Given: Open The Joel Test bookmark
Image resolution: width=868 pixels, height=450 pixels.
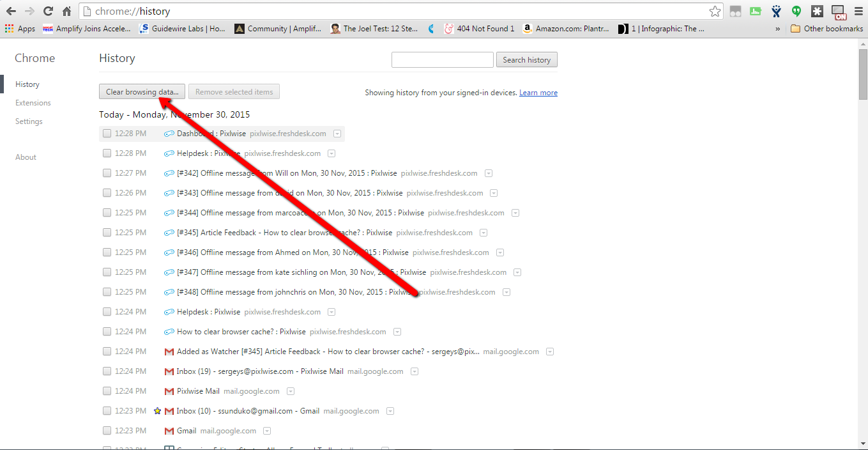Looking at the screenshot, I should coord(374,29).
